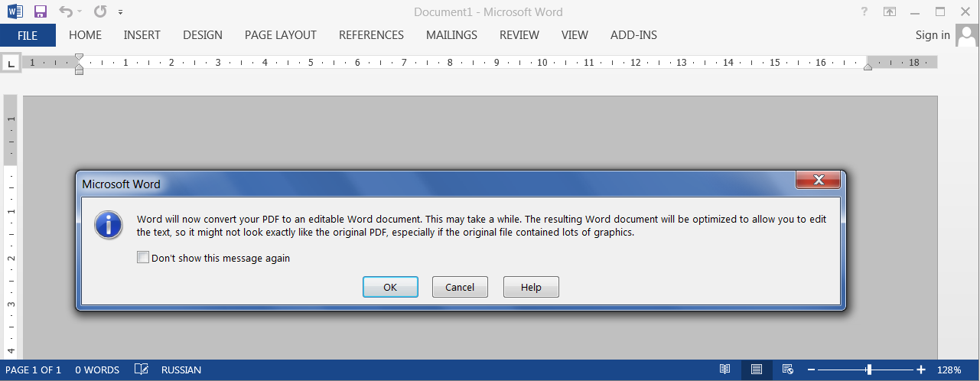Screen dimensions: 980x381
Task: Click the Undo arrow icon
Action: 66,11
